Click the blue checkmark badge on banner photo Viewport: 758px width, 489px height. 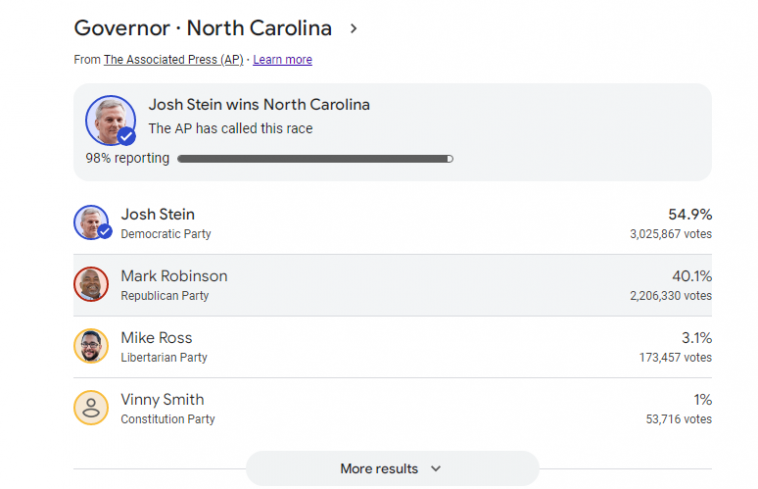pos(127,136)
